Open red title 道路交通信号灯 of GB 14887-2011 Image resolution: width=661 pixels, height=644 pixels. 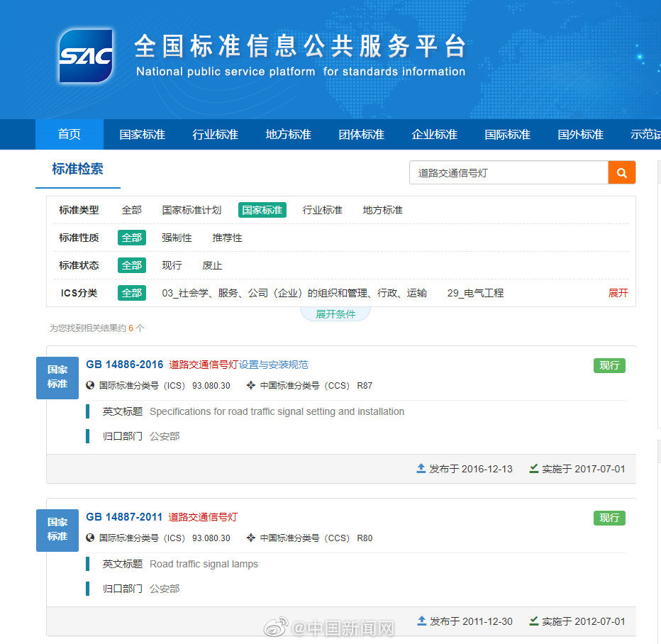[203, 517]
